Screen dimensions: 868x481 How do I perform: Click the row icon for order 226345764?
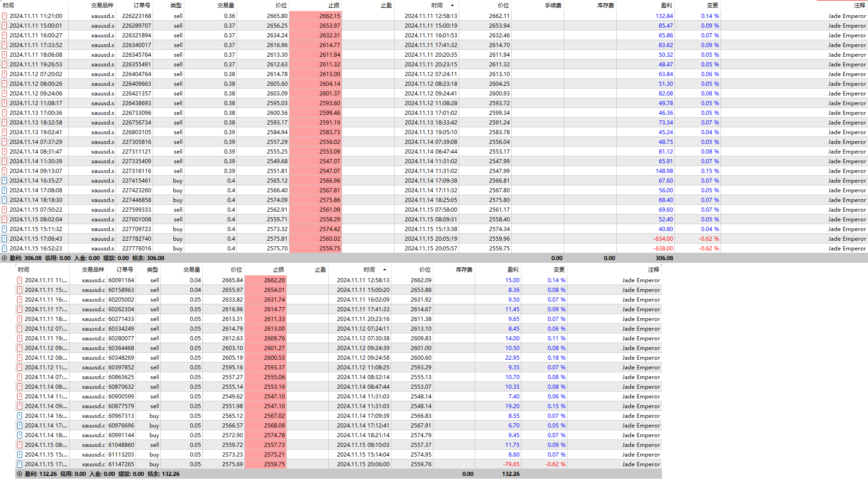[x=5, y=54]
